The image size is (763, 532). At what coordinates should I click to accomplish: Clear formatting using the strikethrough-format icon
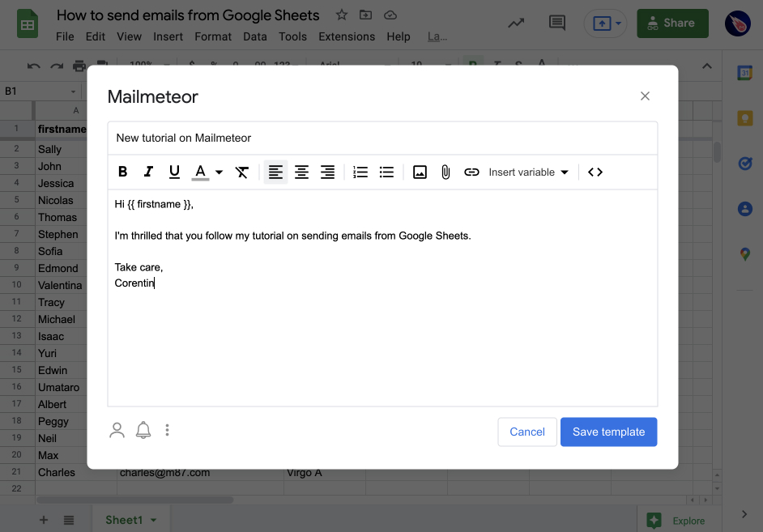click(241, 172)
